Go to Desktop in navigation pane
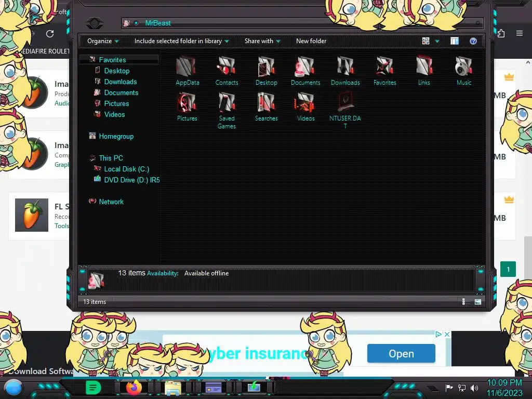Viewport: 532px width, 399px height. pos(117,71)
